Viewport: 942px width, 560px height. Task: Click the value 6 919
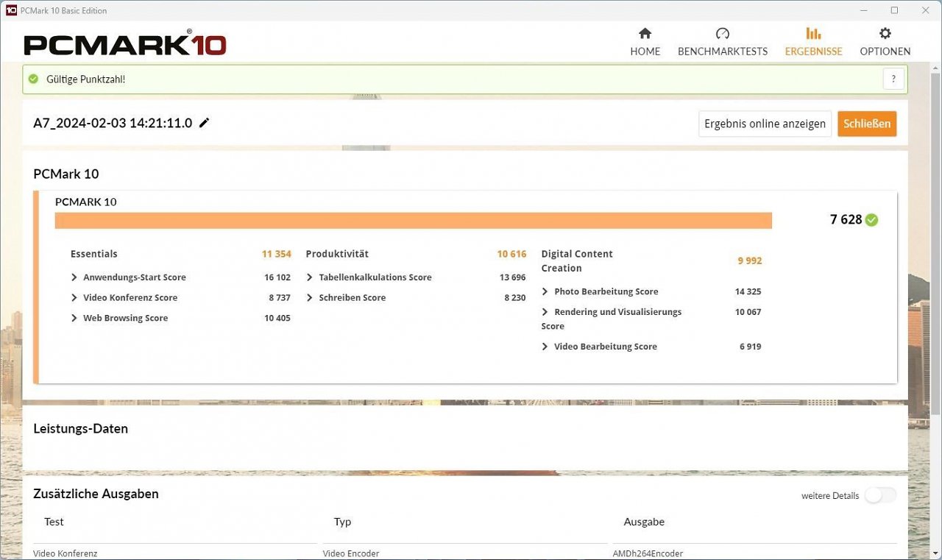(751, 347)
